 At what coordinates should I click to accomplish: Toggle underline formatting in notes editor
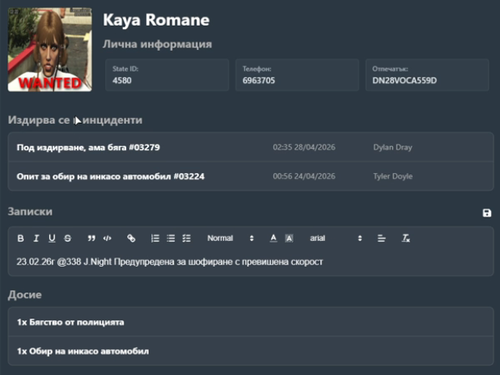52,238
